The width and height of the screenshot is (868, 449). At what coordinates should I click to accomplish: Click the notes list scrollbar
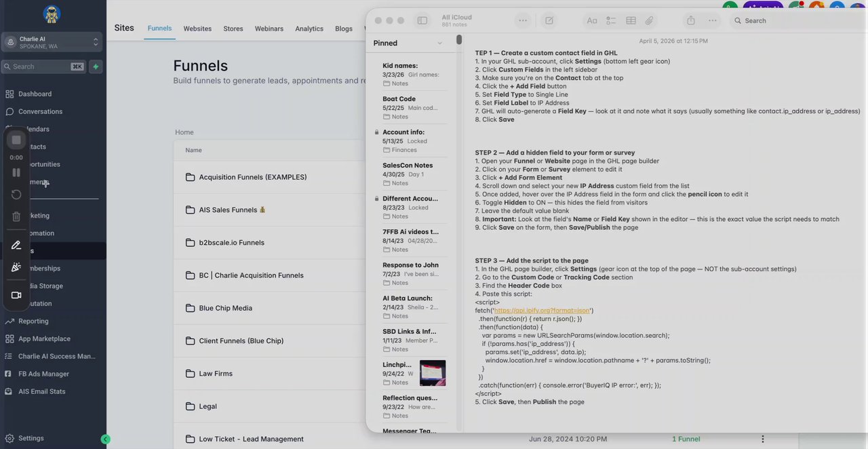[459, 40]
